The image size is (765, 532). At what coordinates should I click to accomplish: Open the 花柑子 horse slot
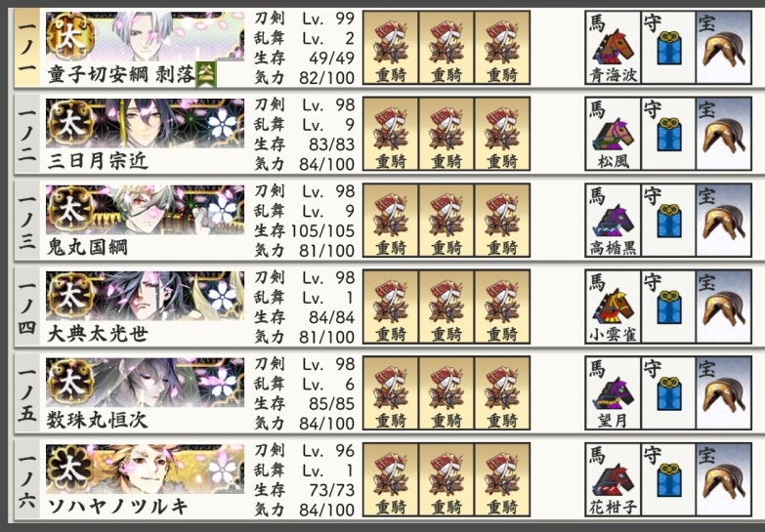point(613,479)
